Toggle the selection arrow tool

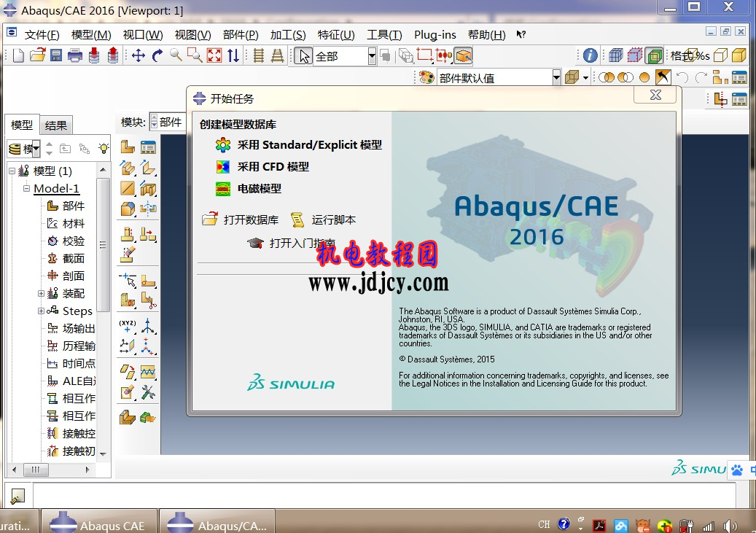303,56
